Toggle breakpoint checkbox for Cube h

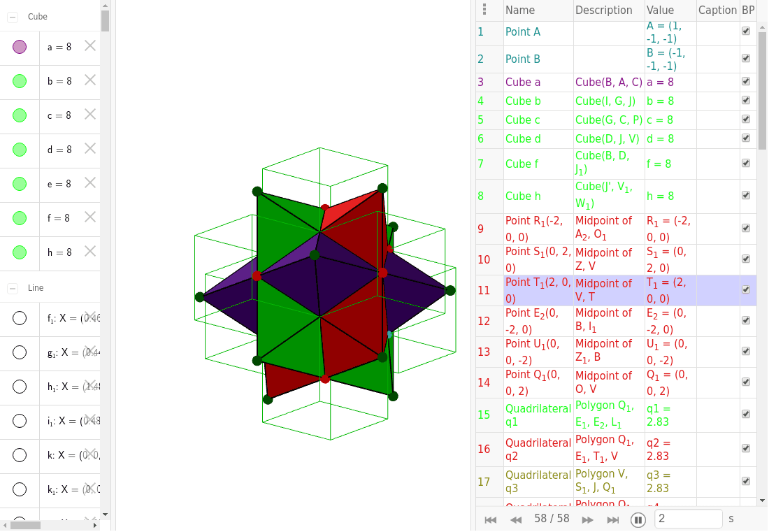point(746,195)
